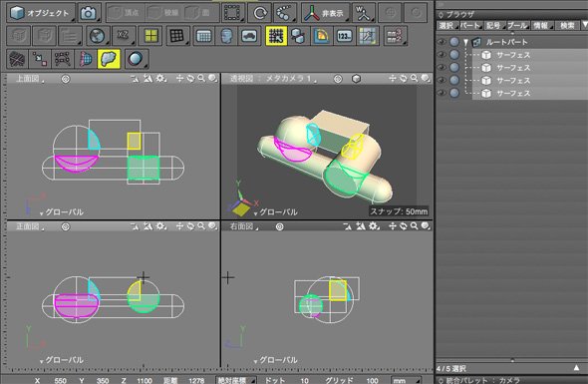The image size is (588, 384).
Task: Click the rotate view icon in right view header
Action: (404, 226)
